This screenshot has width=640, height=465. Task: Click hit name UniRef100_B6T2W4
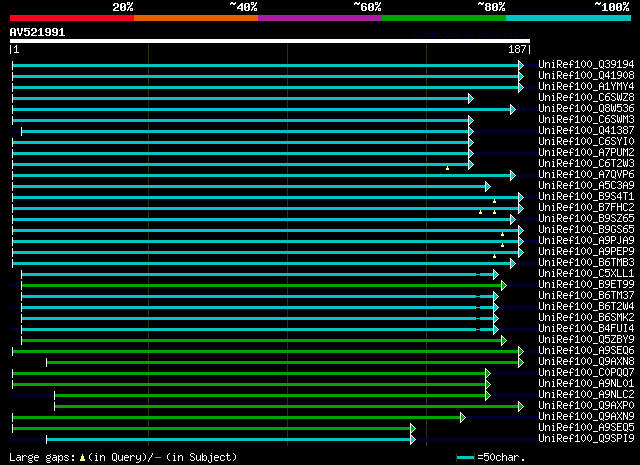586,307
